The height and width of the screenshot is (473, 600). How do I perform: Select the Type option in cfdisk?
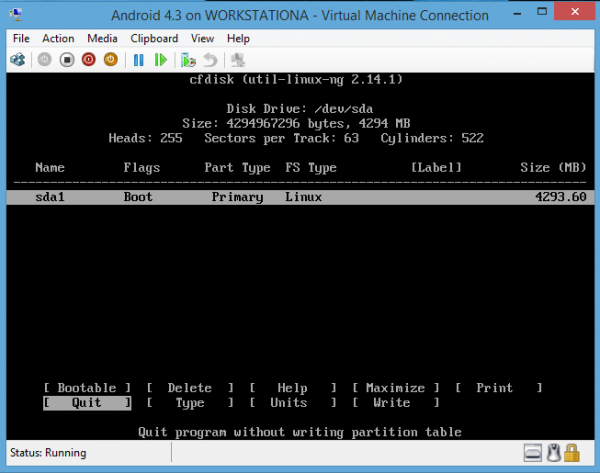click(190, 403)
